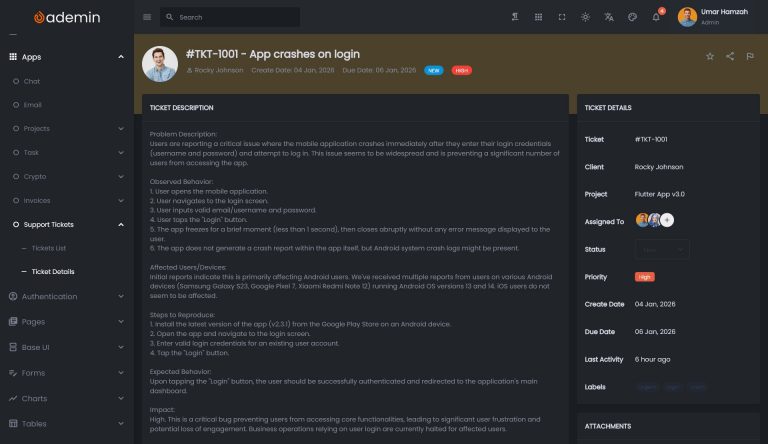The width and height of the screenshot is (768, 444).
Task: Click the Charts sidebar icon
Action: coord(13,398)
